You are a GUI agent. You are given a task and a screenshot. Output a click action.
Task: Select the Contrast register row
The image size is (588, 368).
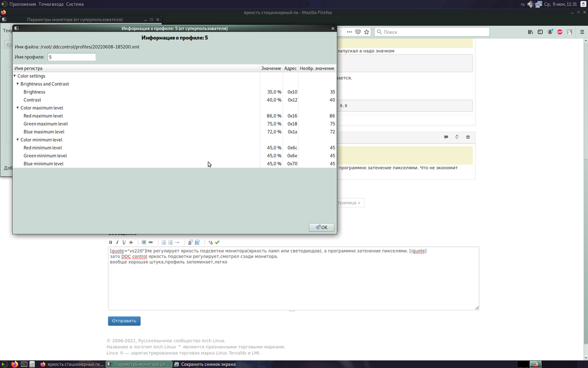(x=175, y=100)
